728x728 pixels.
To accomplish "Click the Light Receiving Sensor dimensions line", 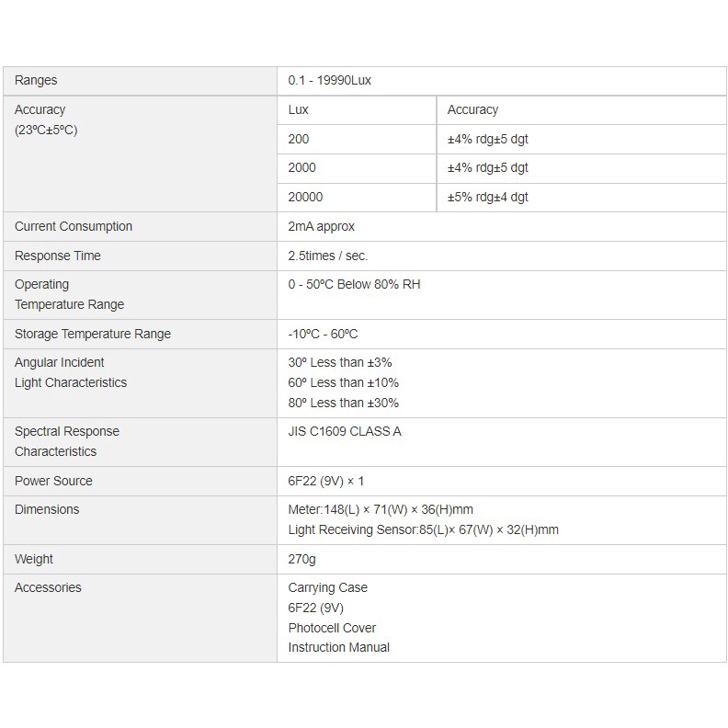I will point(424,530).
